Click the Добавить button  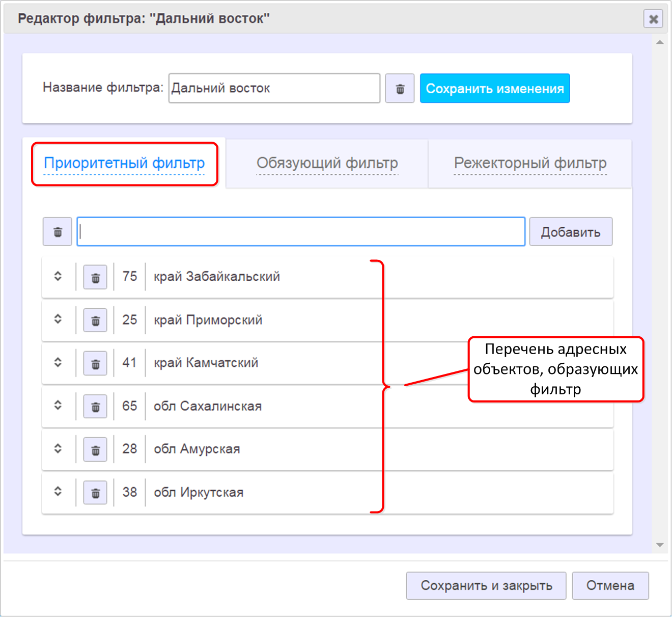(571, 232)
